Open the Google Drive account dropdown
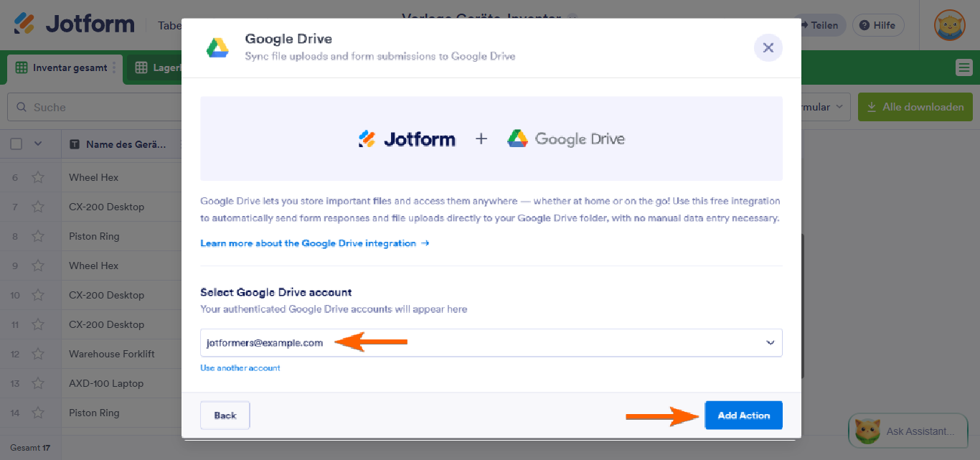980x460 pixels. pos(770,343)
